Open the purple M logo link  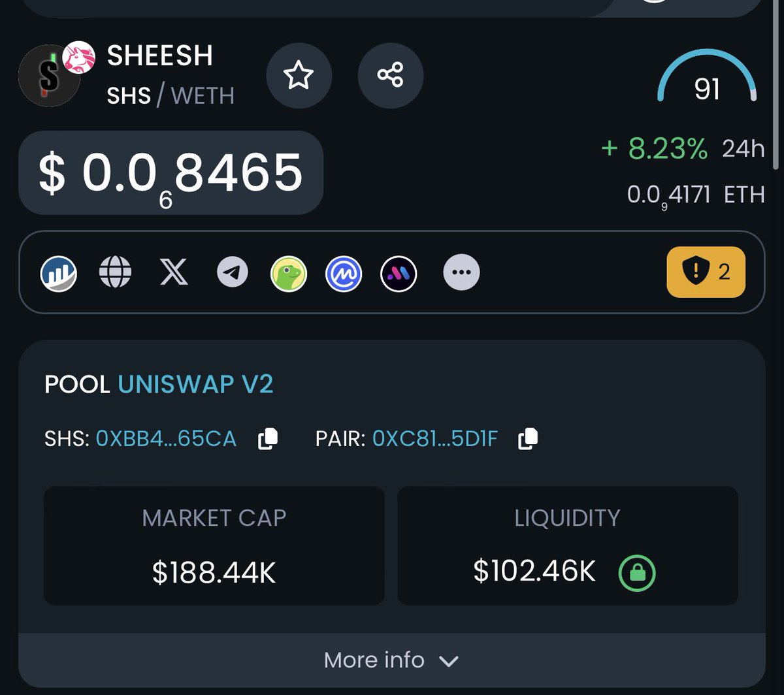point(399,272)
